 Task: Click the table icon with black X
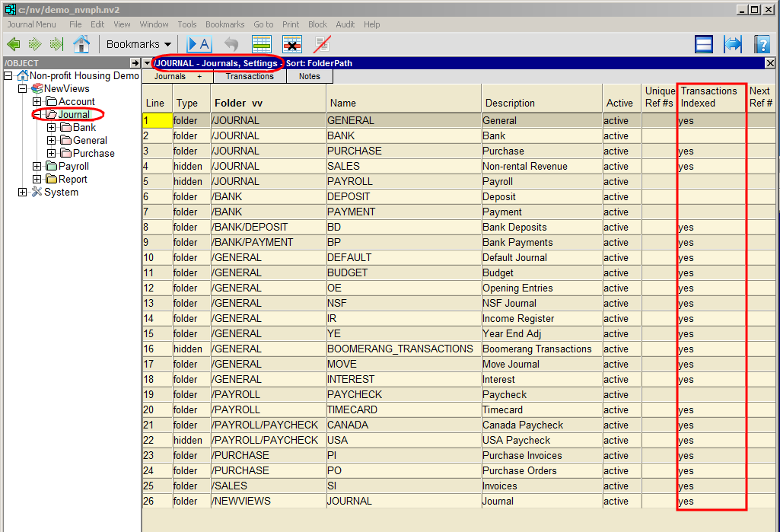point(292,44)
